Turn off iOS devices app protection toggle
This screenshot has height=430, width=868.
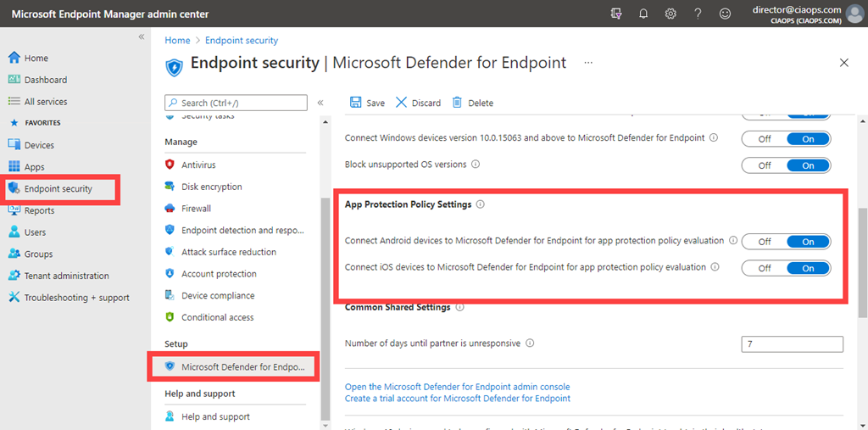[x=765, y=268]
